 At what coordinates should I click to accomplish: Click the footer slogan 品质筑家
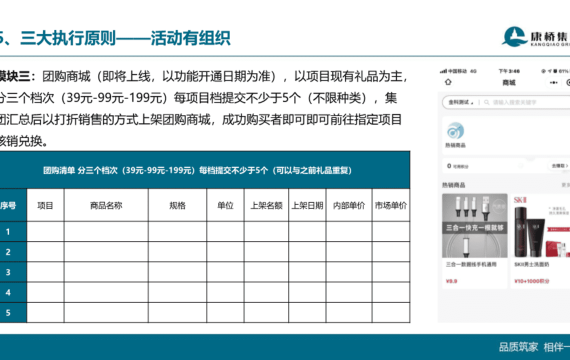(518, 347)
